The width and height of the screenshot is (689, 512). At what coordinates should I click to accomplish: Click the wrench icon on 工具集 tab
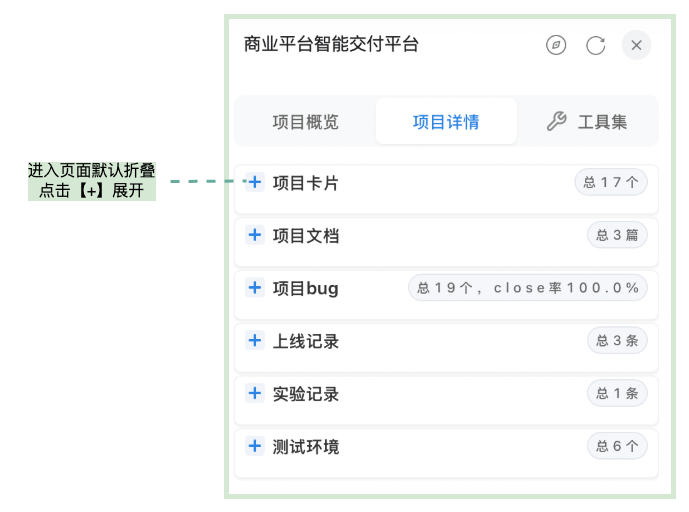click(556, 122)
